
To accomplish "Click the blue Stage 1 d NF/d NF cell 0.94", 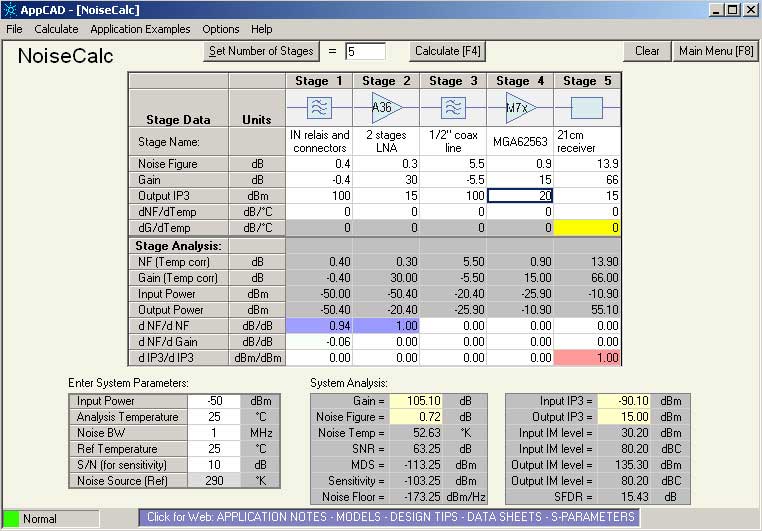I will [x=319, y=325].
